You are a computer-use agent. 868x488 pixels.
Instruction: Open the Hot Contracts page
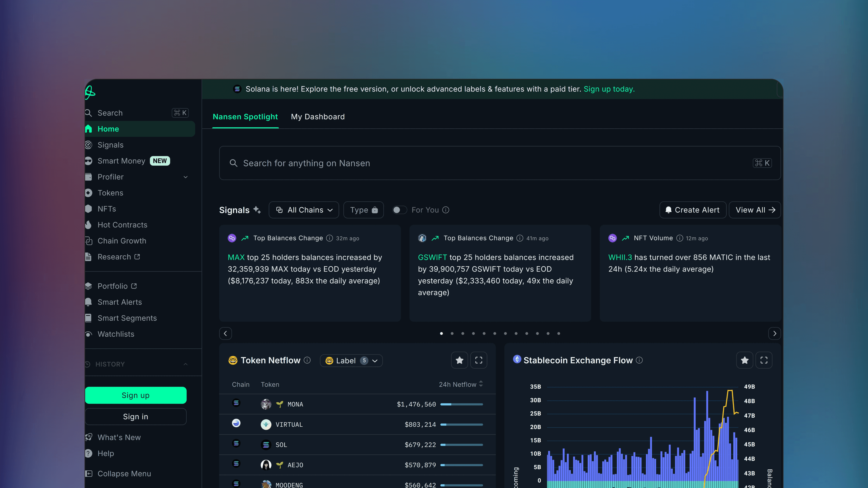[122, 225]
